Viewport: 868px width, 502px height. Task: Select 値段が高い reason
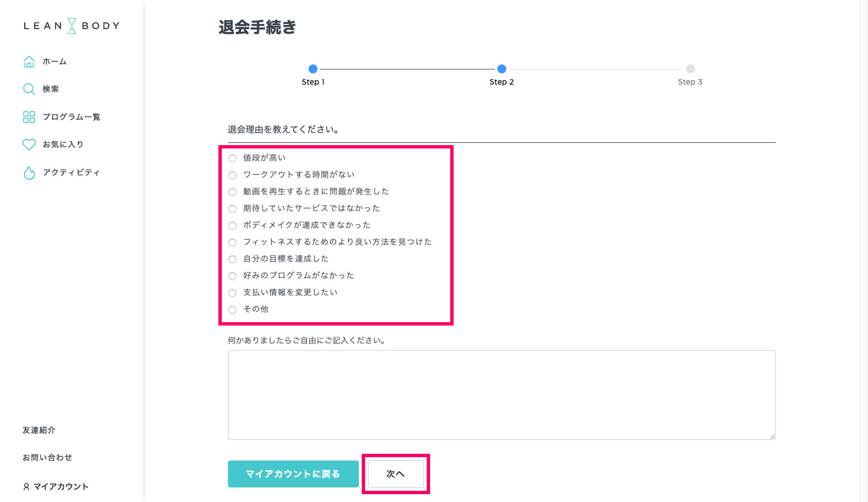[x=232, y=159]
